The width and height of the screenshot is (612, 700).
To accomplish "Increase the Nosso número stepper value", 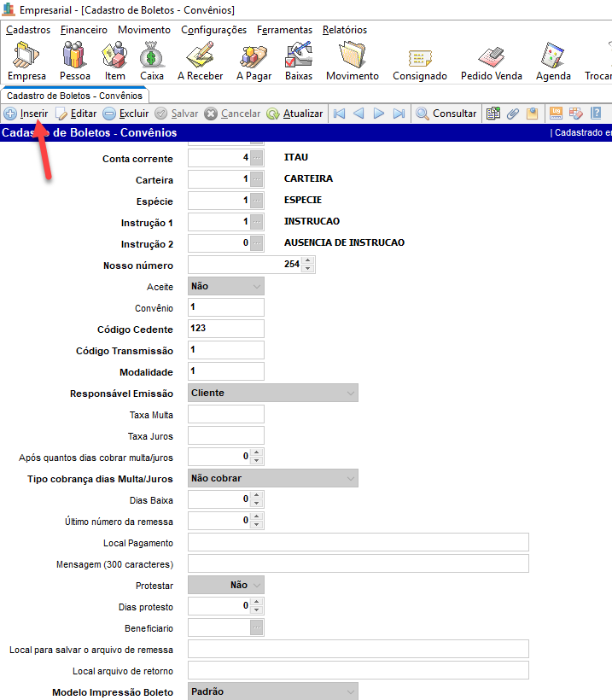I will click(309, 261).
